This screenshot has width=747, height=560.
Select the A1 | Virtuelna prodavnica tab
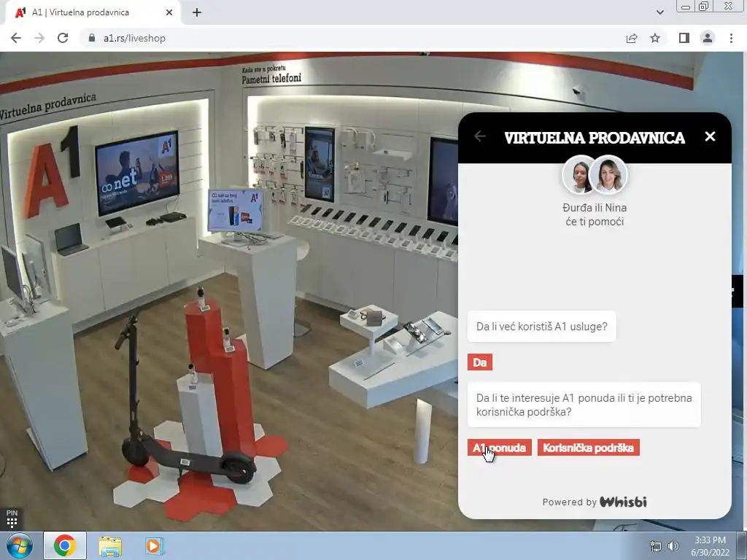click(x=93, y=13)
